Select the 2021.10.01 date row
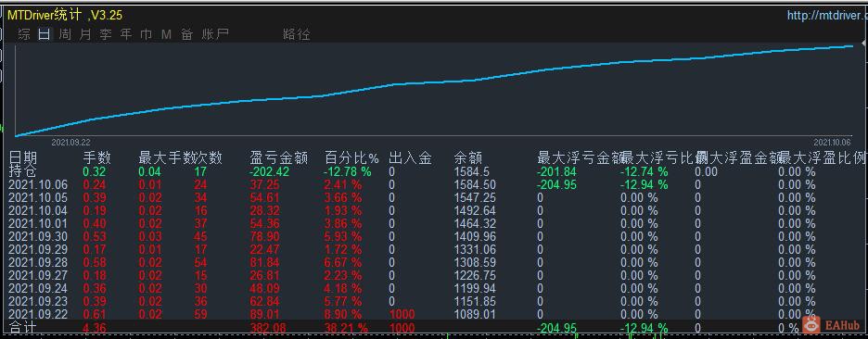 click(x=38, y=223)
